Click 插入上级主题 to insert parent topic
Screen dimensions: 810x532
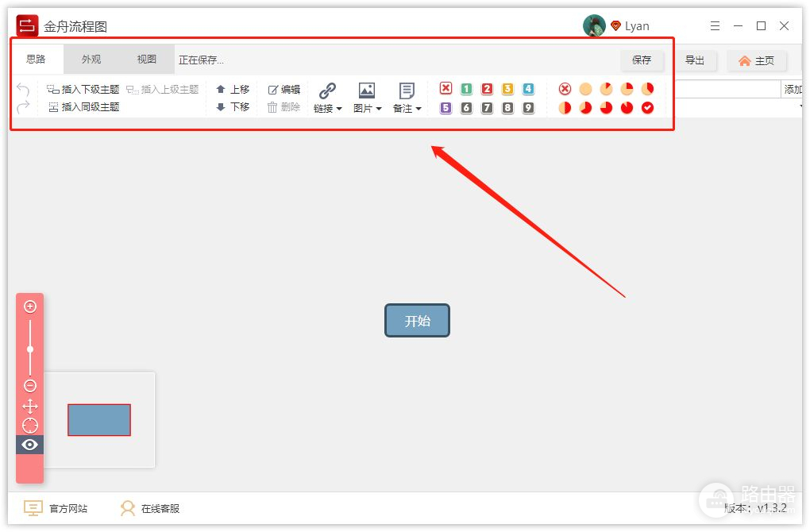point(162,90)
